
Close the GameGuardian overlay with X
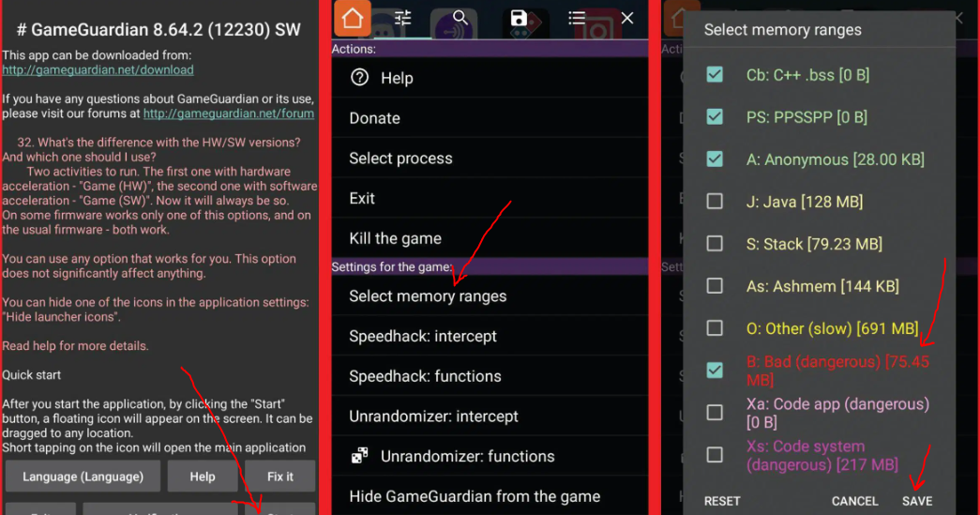click(626, 18)
